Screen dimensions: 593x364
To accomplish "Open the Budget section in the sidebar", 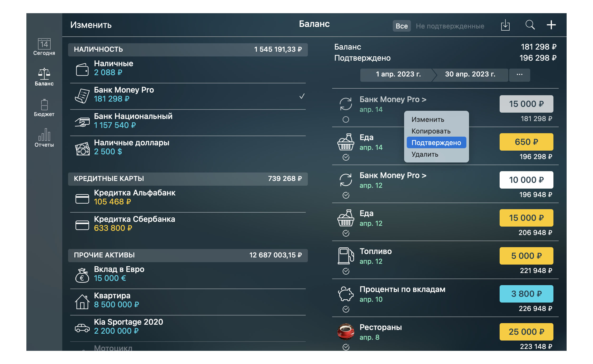I will click(44, 108).
